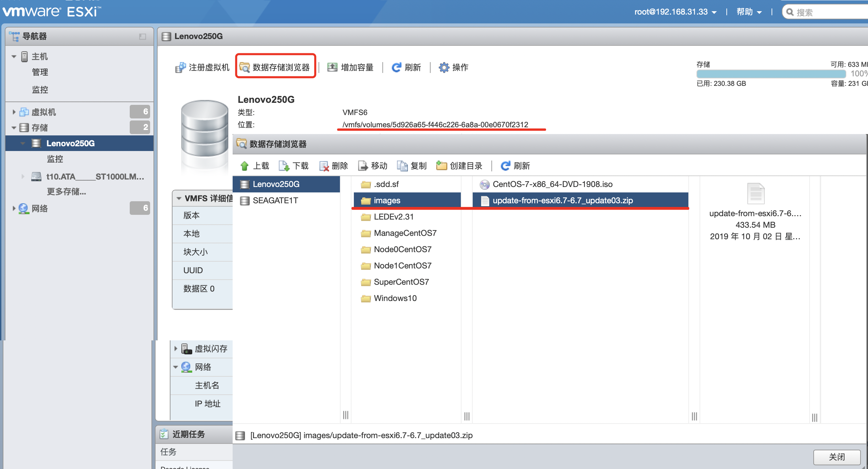The width and height of the screenshot is (868, 469).
Task: Select Lenovo250G datastore in browser left pane
Action: 286,184
